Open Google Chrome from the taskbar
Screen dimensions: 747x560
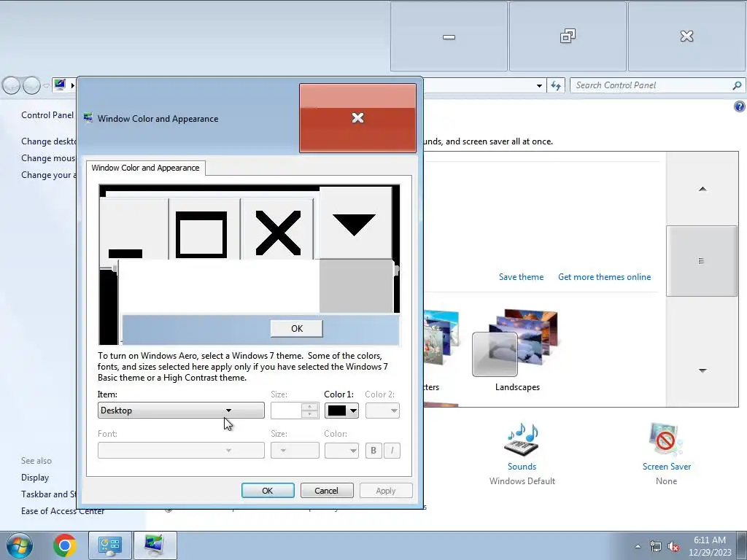pyautogui.click(x=65, y=545)
